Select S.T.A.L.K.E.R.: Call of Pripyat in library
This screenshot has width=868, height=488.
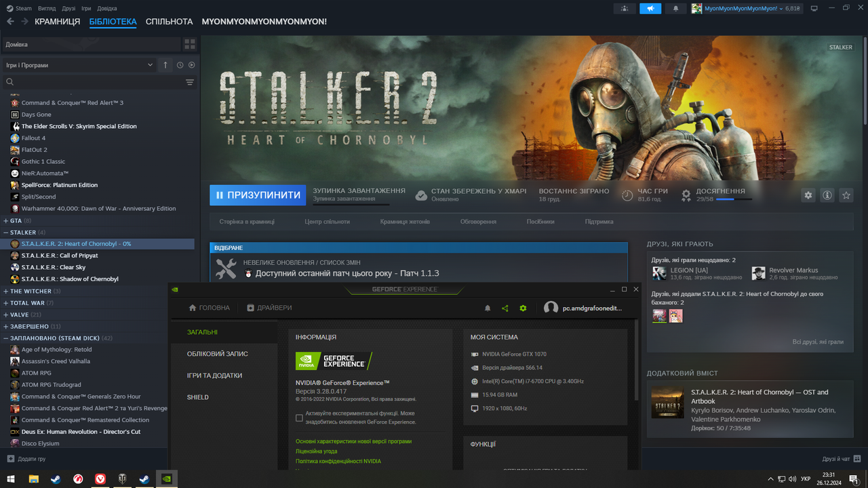pos(60,256)
